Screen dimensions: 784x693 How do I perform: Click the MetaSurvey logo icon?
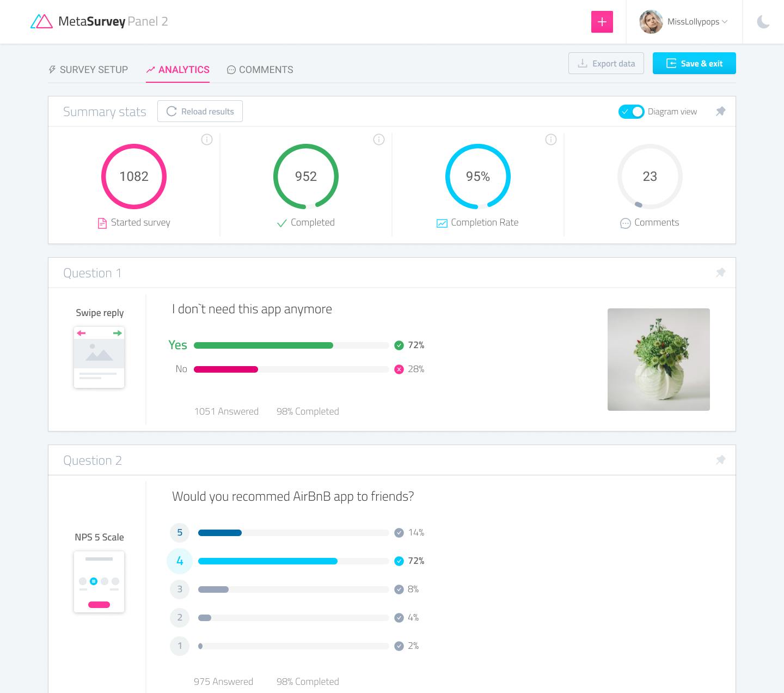41,21
